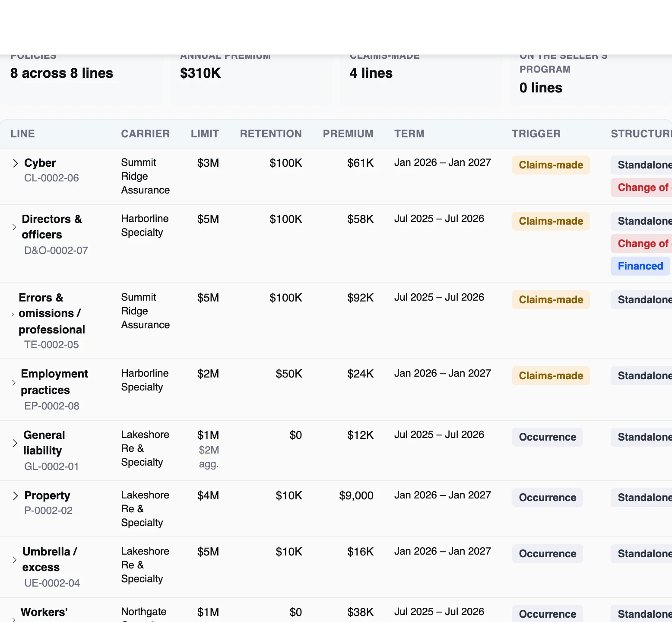This screenshot has height=622, width=672.
Task: Sort by the PREMIUM column header
Action: tap(348, 134)
